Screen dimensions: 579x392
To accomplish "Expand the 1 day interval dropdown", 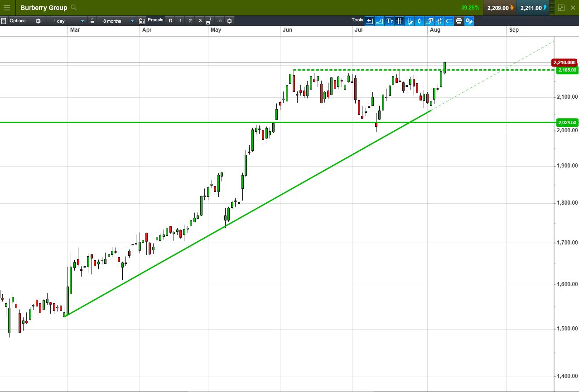I will coord(68,21).
